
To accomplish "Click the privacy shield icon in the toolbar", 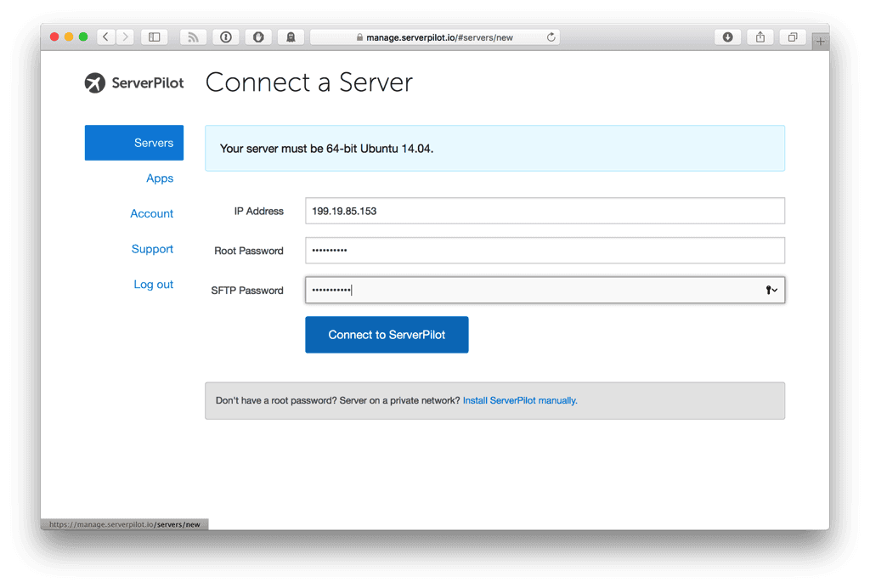I will click(258, 37).
